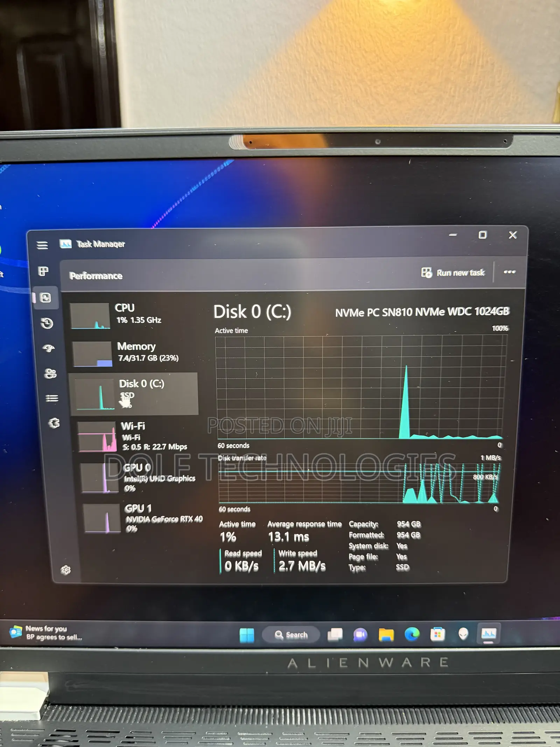Open App history icon in sidebar
Screen dimensions: 560x747
click(x=47, y=323)
